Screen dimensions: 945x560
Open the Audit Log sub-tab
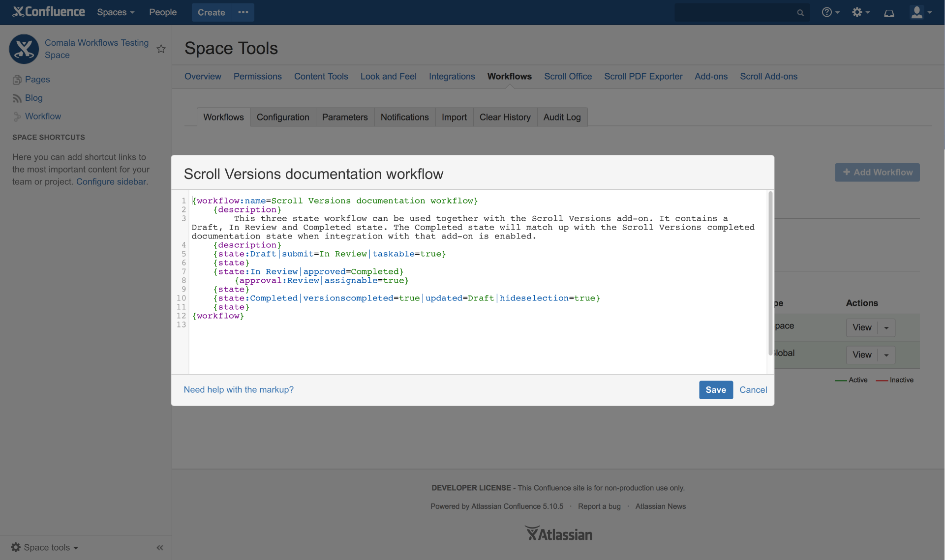[x=562, y=117]
